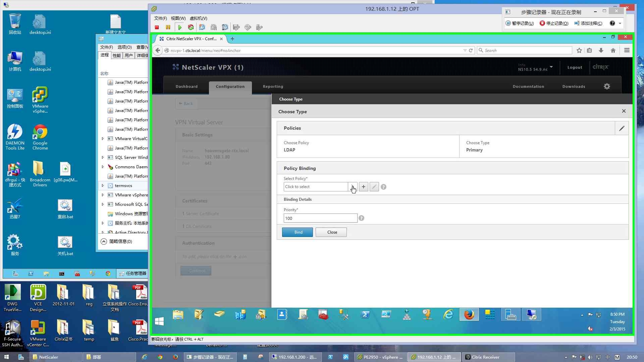Click the yellow suspend VM button
This screenshot has width=644, height=362.
(x=168, y=27)
